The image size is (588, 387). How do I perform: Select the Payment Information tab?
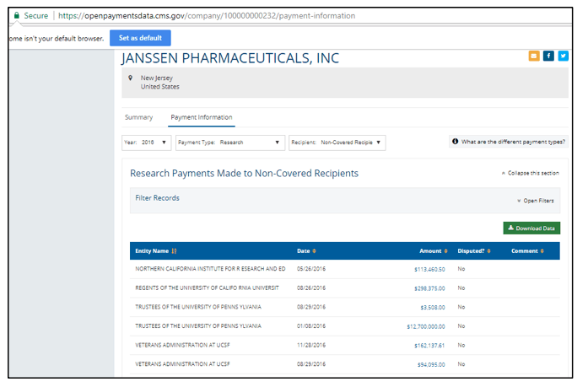point(201,117)
